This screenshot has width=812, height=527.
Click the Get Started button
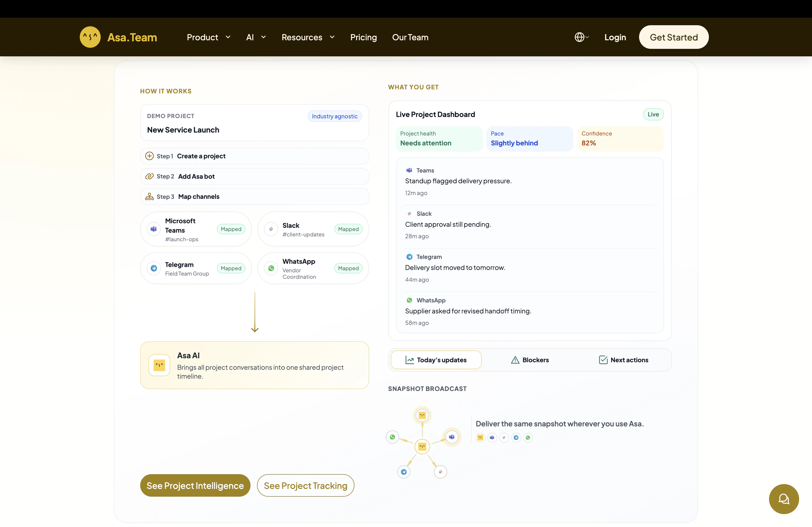point(673,37)
